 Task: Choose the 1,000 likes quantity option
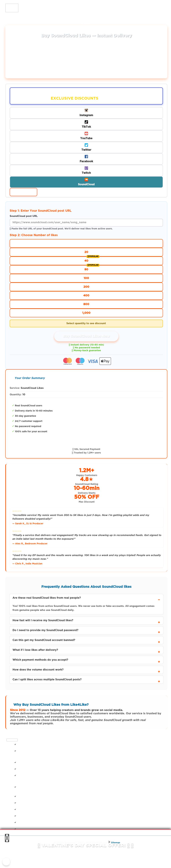pyautogui.click(x=86, y=313)
